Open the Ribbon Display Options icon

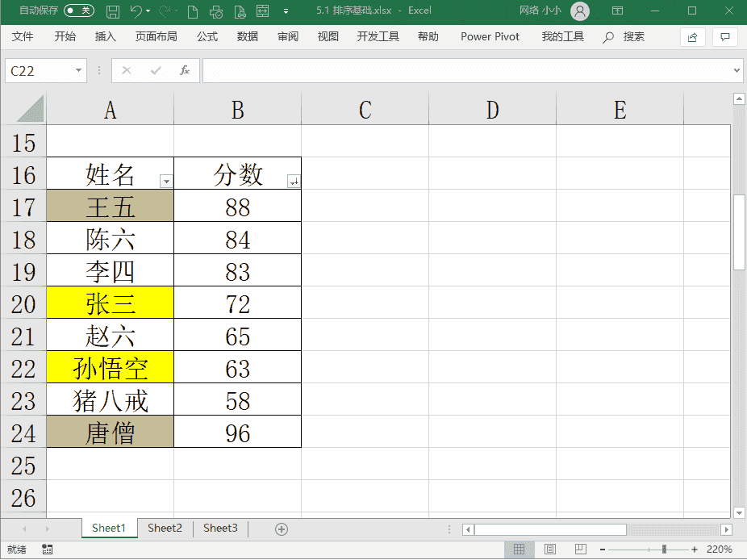[617, 10]
